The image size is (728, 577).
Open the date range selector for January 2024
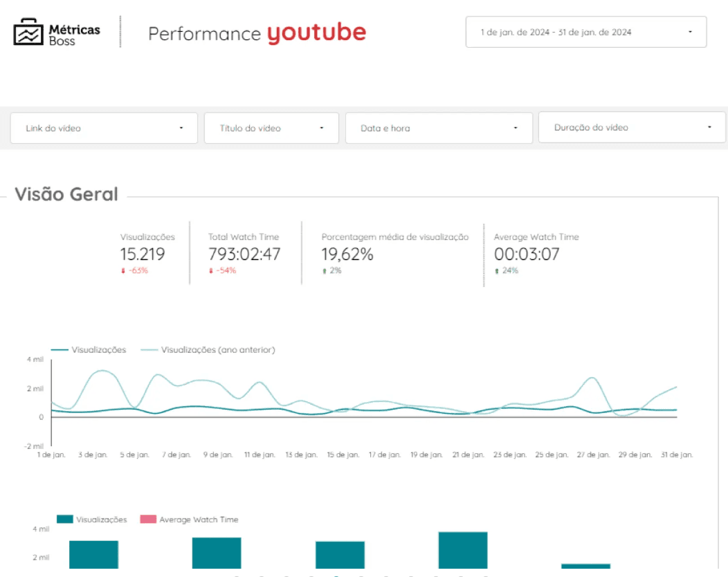[x=585, y=31]
